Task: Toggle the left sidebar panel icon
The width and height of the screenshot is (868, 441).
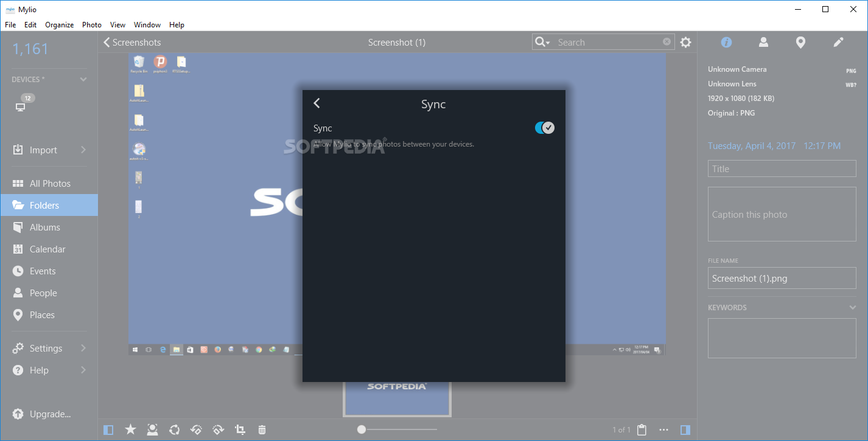Action: point(108,429)
